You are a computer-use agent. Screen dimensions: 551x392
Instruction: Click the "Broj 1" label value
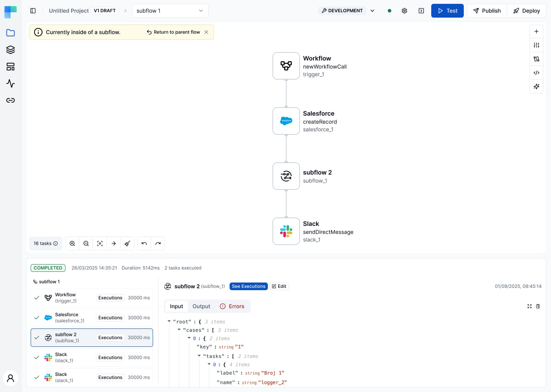tap(272, 373)
